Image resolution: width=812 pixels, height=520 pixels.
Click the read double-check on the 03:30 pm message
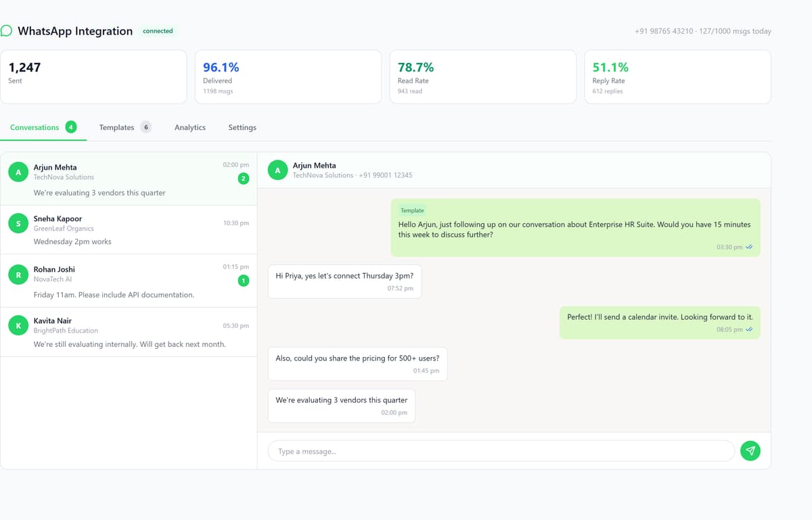click(x=749, y=247)
